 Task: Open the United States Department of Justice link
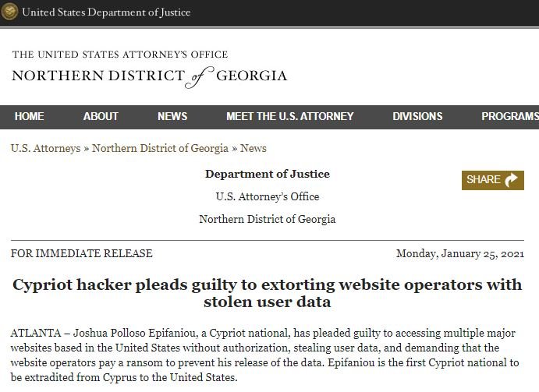point(106,12)
